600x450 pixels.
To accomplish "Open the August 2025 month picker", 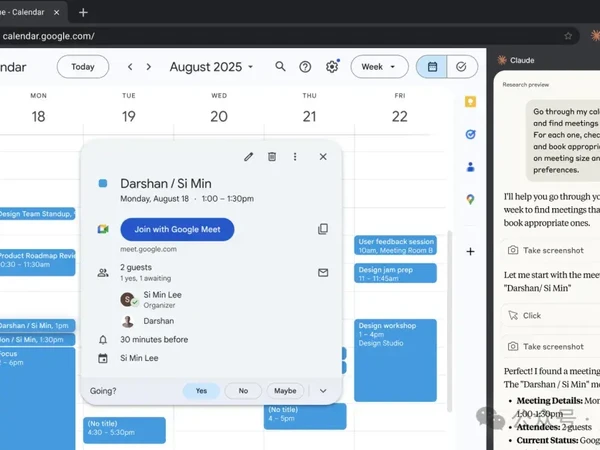I will [212, 67].
